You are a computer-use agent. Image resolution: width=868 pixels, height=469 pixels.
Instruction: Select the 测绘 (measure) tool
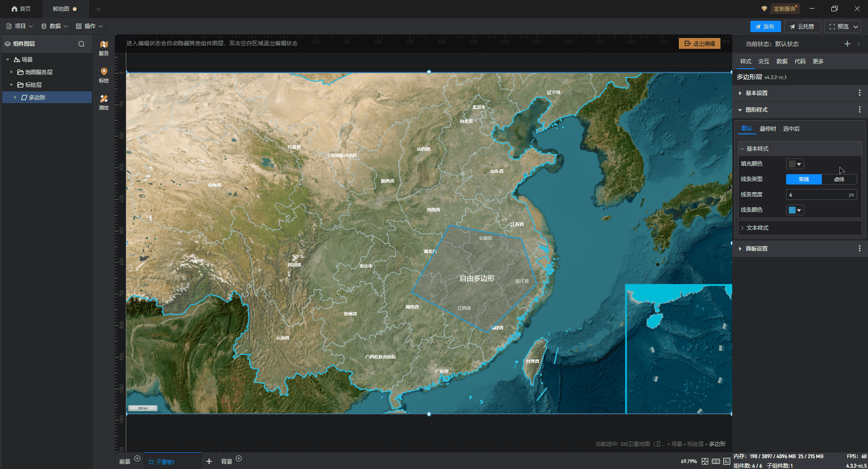(104, 102)
